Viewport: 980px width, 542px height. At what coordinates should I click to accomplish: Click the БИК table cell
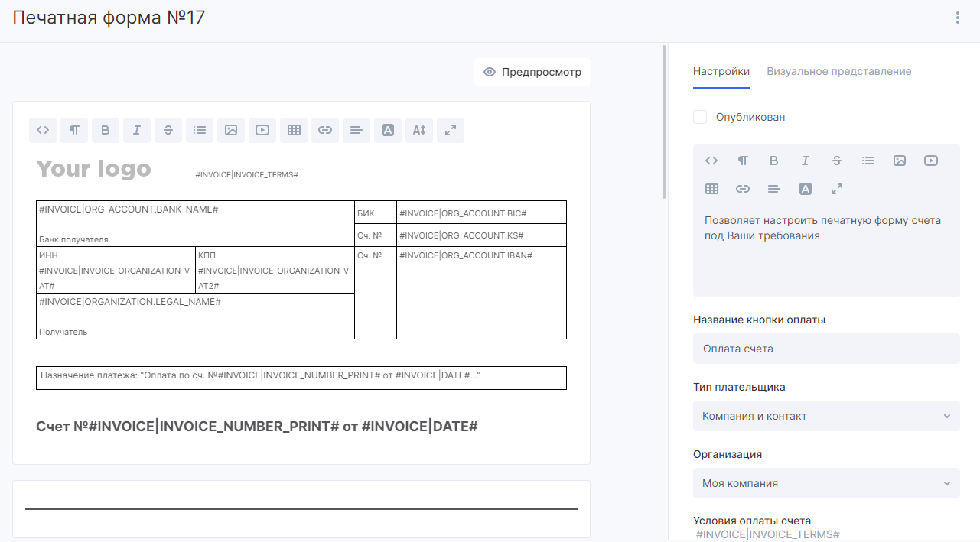coord(376,213)
